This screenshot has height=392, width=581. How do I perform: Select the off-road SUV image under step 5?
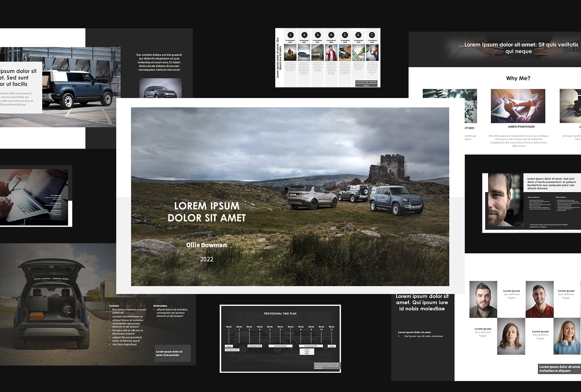click(x=345, y=52)
